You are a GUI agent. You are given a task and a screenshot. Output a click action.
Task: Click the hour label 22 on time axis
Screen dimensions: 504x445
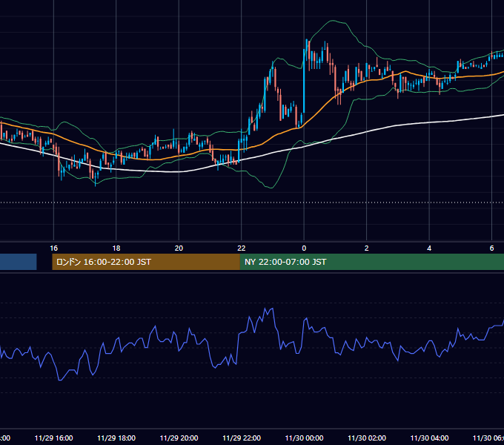[242, 248]
